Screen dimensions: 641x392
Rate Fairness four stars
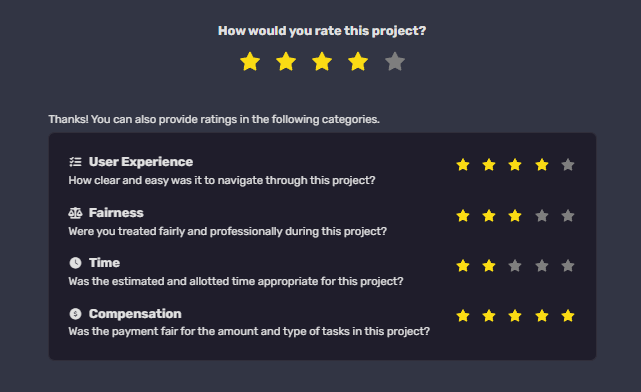(542, 215)
